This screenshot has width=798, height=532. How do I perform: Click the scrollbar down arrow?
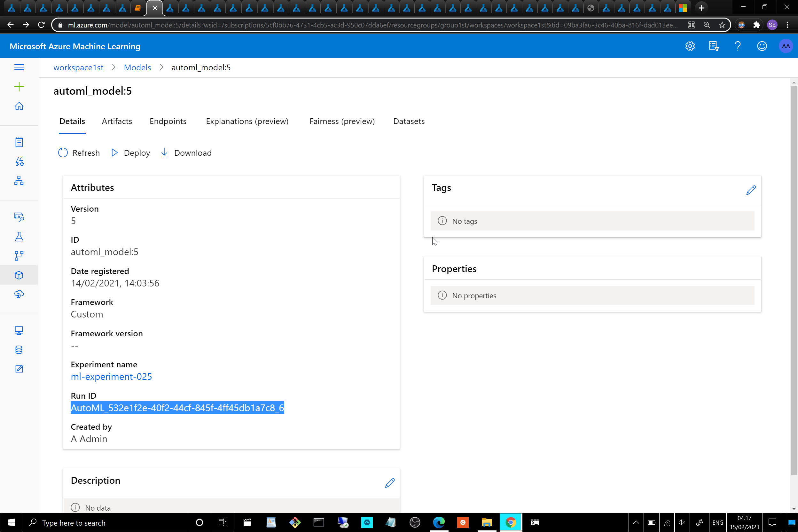tap(794, 509)
